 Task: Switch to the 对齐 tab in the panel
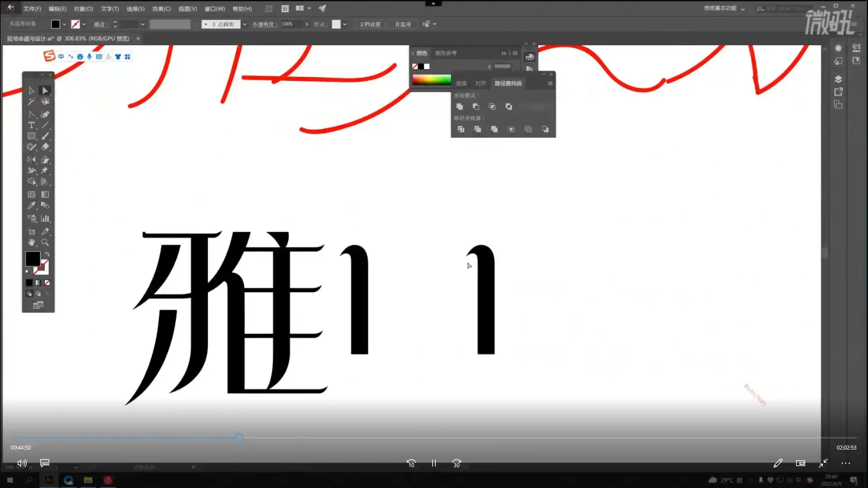tap(480, 83)
